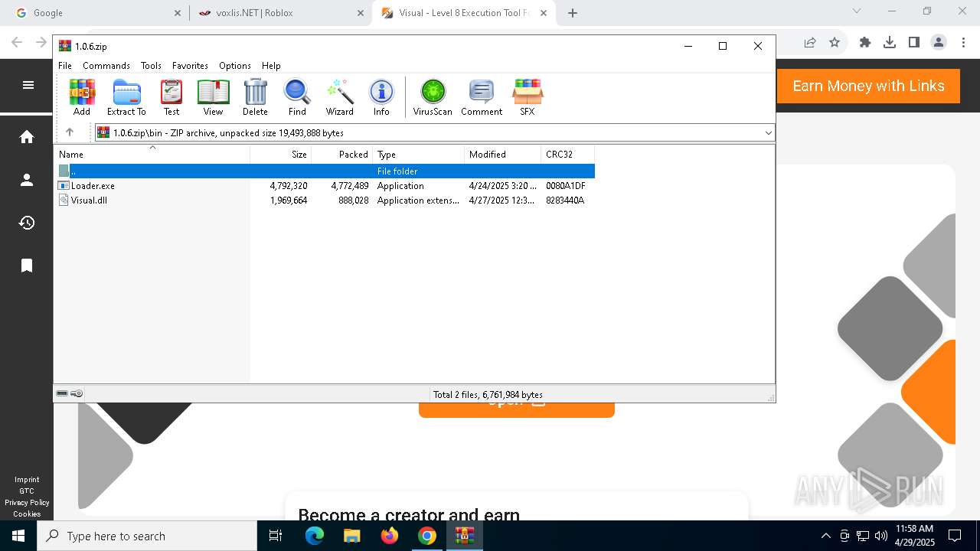Screen dimensions: 980x551
Task: Open the Chrome tab search dropdown
Action: pyautogui.click(x=857, y=11)
